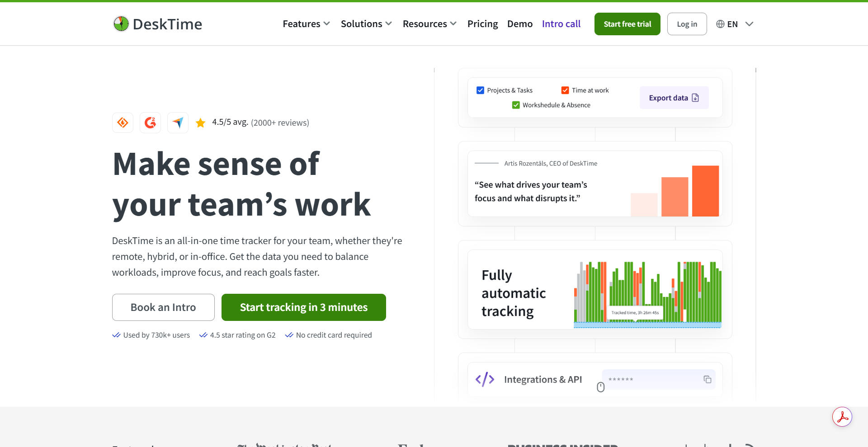Click the purple code brackets icon
This screenshot has height=447, width=868.
pyautogui.click(x=485, y=379)
